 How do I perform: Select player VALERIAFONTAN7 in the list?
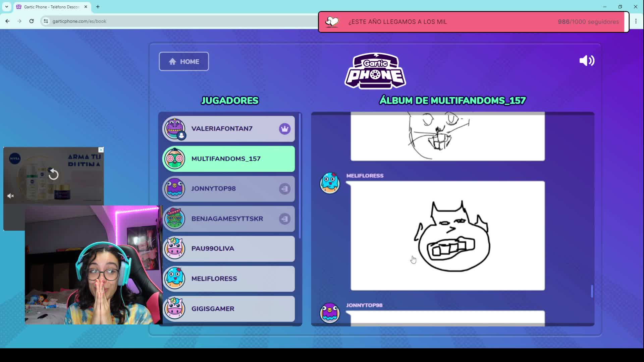[228, 129]
